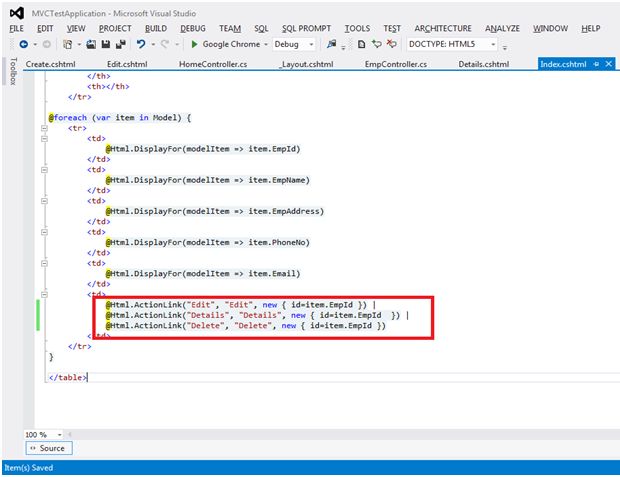Open the 100 % zoom dropdown
Viewport: 620px width, 477px height.
59,435
